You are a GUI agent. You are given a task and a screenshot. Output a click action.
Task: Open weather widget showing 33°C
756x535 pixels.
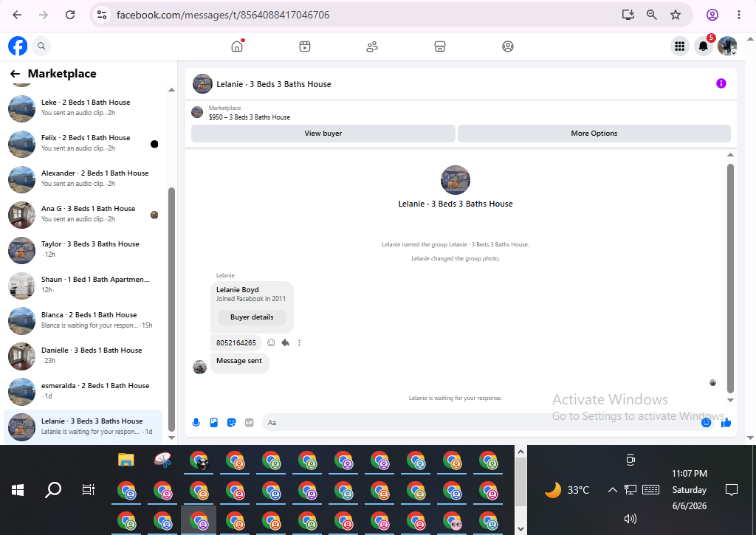[567, 490]
